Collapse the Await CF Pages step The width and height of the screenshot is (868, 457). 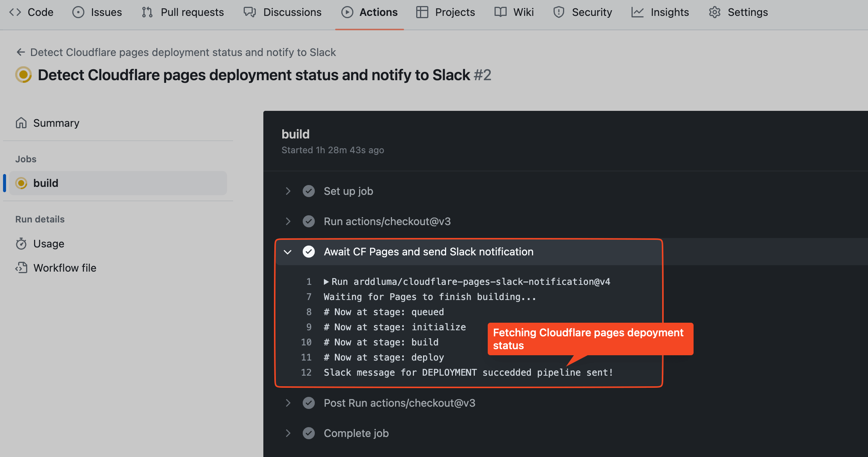point(288,252)
